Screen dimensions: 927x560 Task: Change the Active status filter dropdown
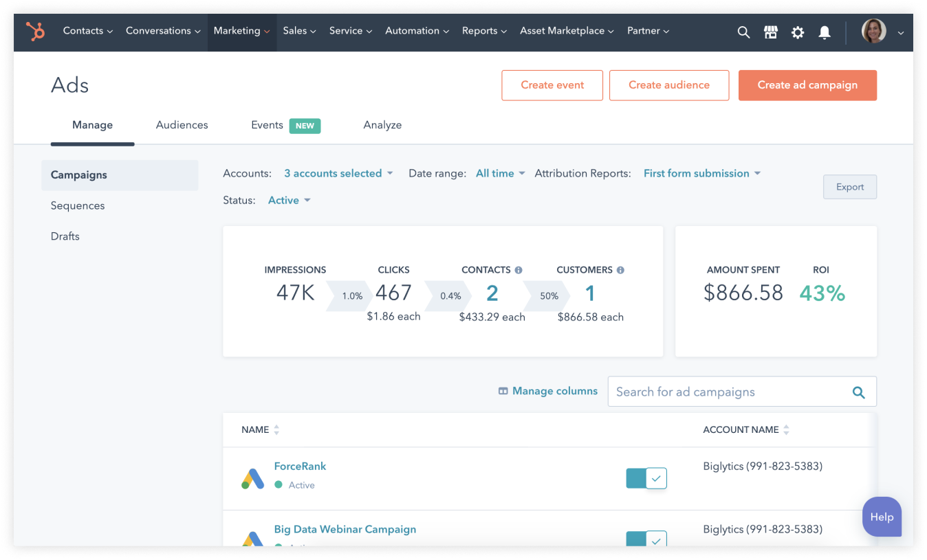(289, 200)
